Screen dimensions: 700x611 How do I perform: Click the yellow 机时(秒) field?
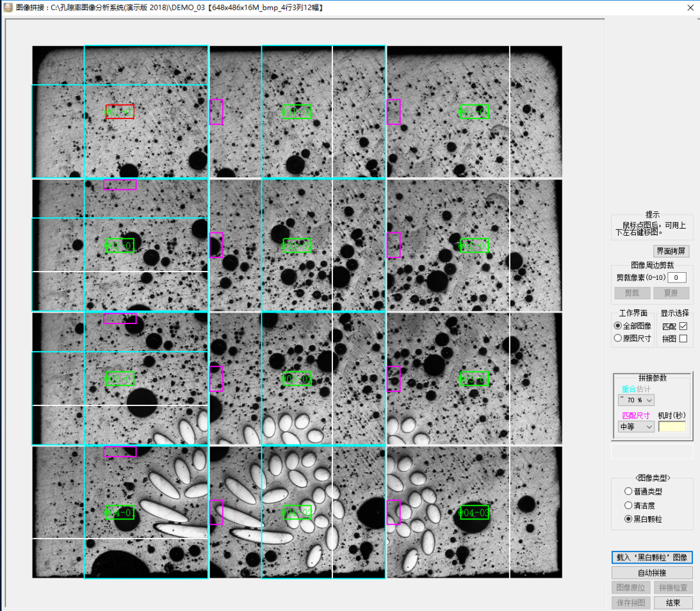click(672, 427)
